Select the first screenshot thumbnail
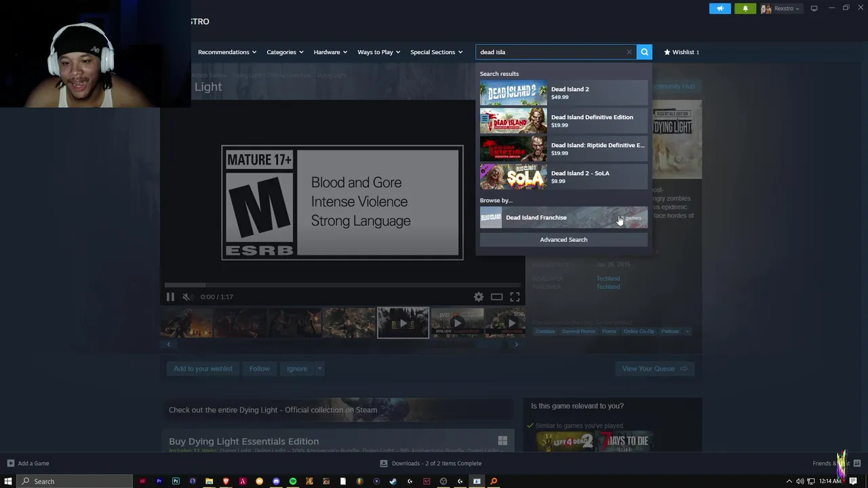Screen dimensions: 868x488 [x=186, y=323]
